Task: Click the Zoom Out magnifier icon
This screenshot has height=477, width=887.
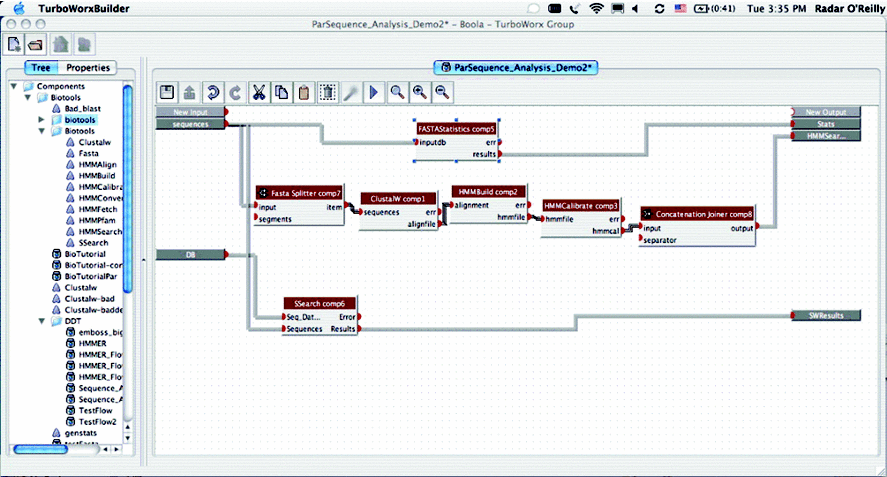Action: pyautogui.click(x=441, y=92)
